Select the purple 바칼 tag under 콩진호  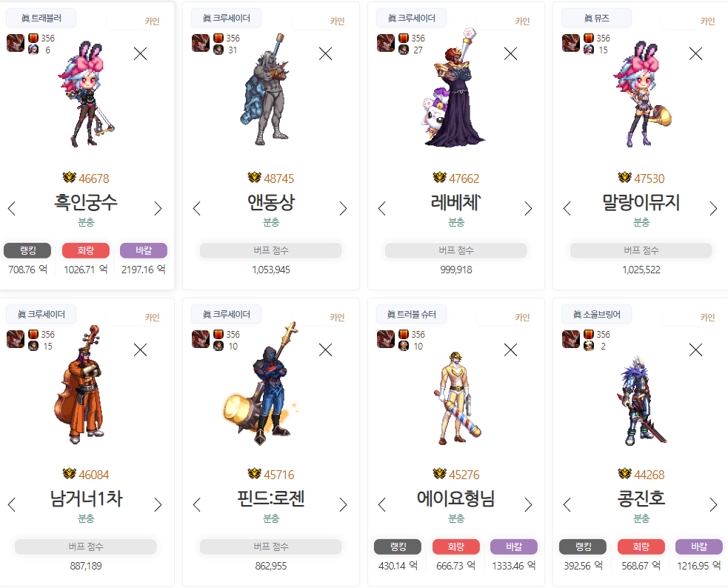click(x=699, y=547)
